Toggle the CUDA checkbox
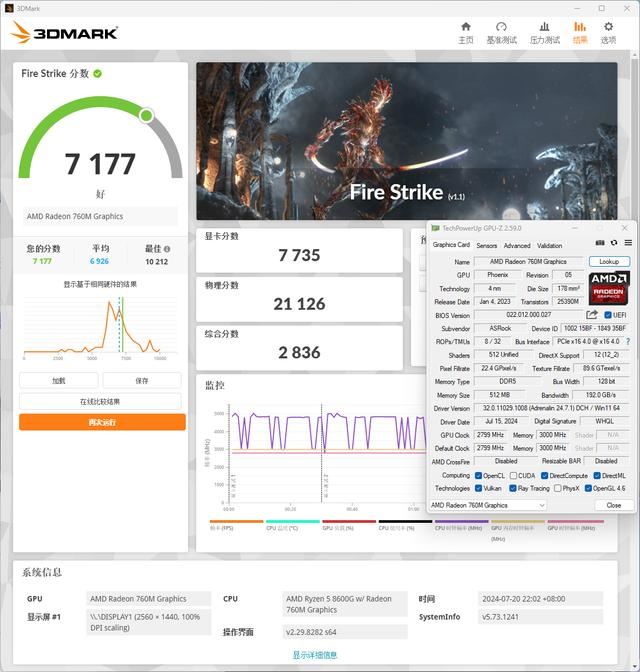Screen dimensions: 640x672 click(513, 475)
